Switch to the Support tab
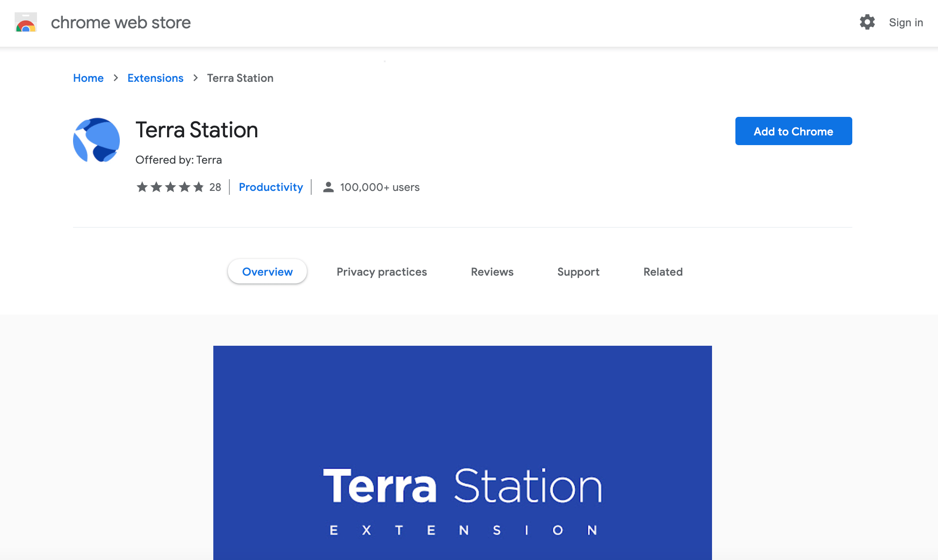The image size is (938, 560). point(578,272)
